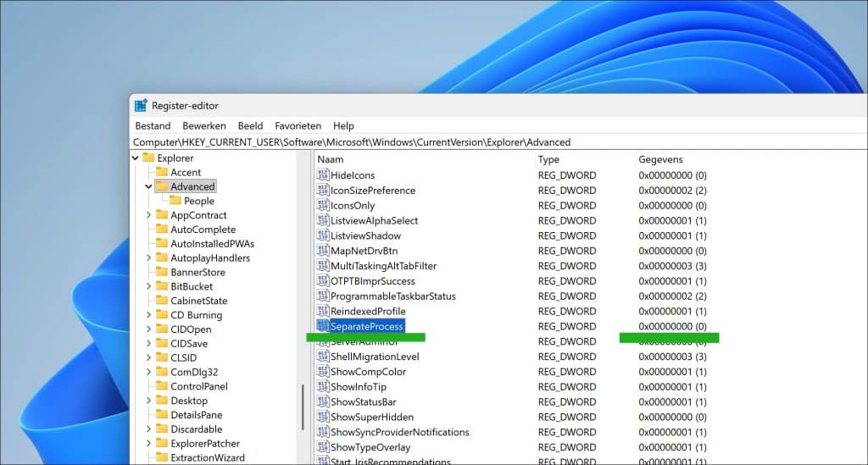This screenshot has height=465, width=868.
Task: Expand the CIDSave tree node
Action: (x=149, y=343)
